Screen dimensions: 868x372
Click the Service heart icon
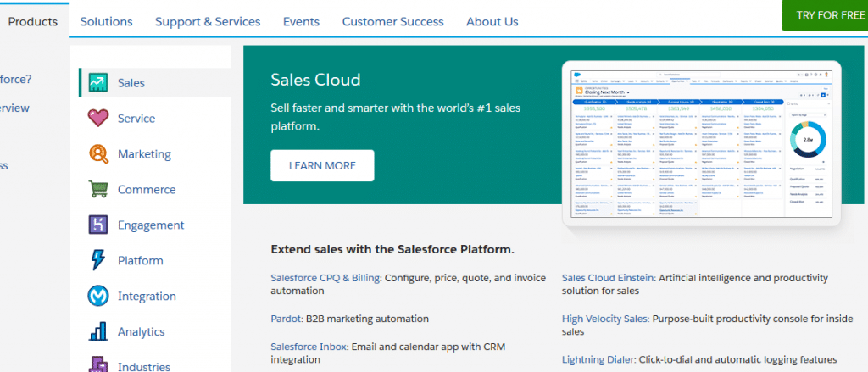(98, 119)
